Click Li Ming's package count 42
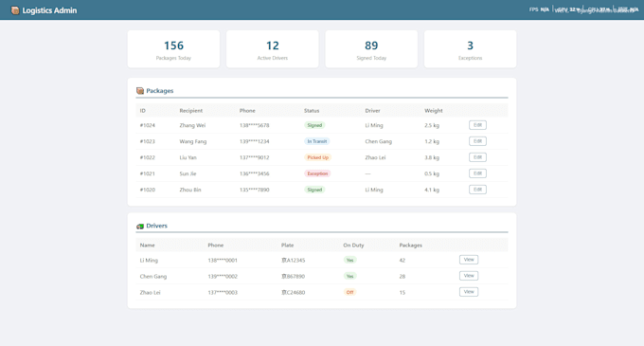The width and height of the screenshot is (644, 346). 402,260
